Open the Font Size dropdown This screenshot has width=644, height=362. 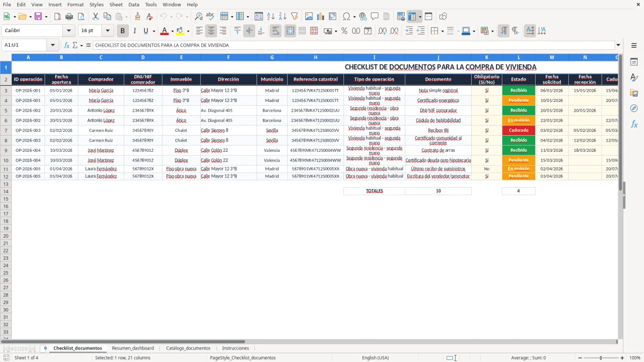tap(108, 31)
